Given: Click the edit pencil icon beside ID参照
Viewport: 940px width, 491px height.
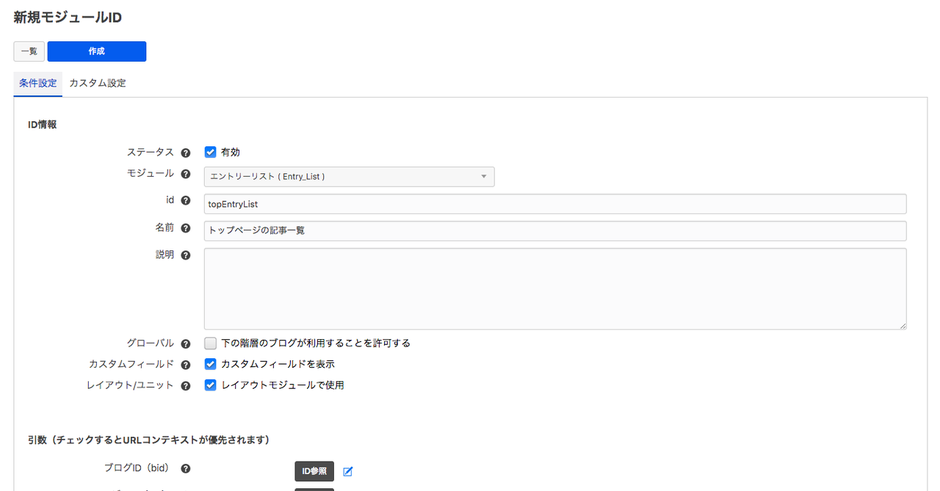Looking at the screenshot, I should pos(348,472).
